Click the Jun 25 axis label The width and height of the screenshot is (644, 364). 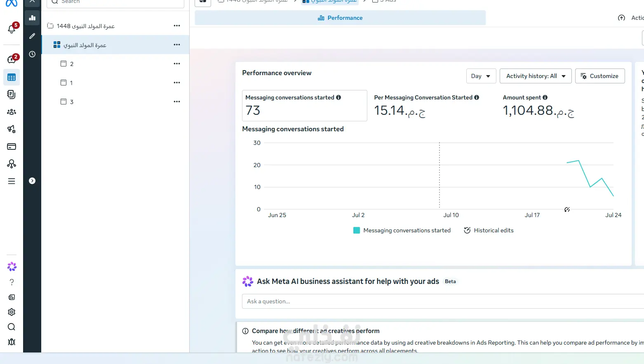tap(277, 215)
